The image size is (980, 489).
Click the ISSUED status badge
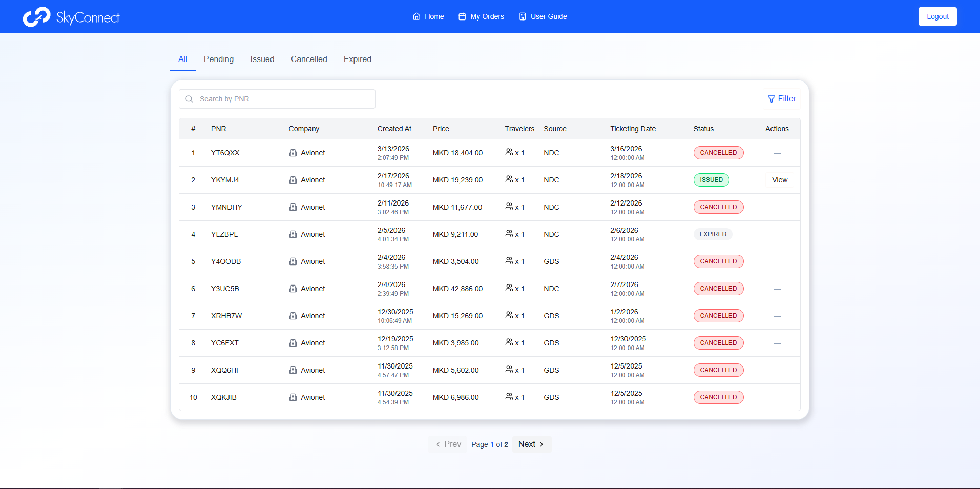click(711, 180)
